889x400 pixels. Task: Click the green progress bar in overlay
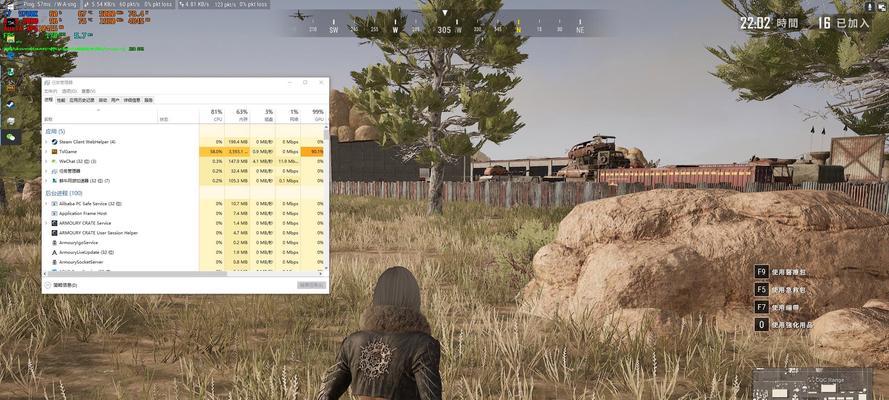click(65, 49)
